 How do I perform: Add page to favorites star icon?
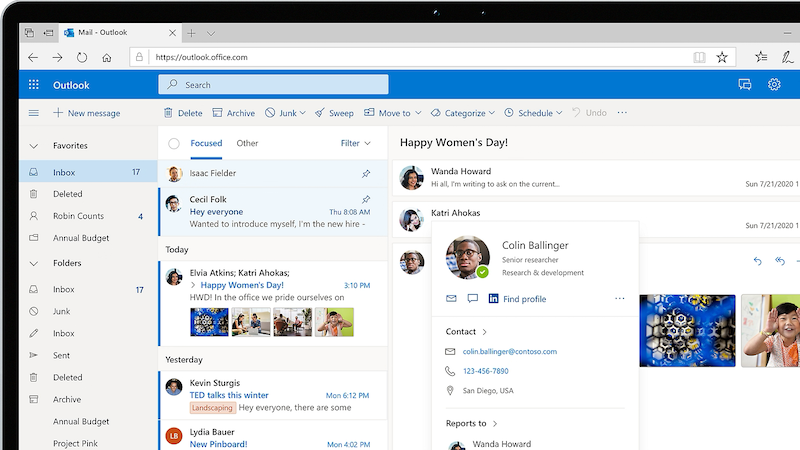pyautogui.click(x=721, y=57)
